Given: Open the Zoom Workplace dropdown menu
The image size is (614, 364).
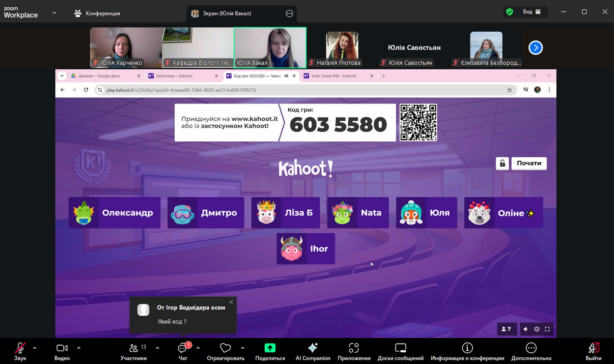Looking at the screenshot, I should tap(54, 13).
